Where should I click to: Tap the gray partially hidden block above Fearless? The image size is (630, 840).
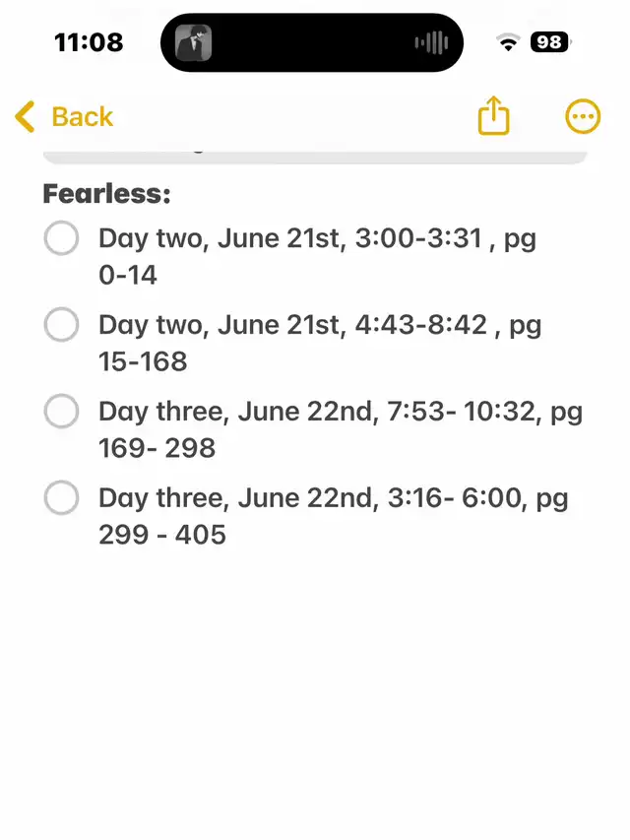click(x=315, y=157)
